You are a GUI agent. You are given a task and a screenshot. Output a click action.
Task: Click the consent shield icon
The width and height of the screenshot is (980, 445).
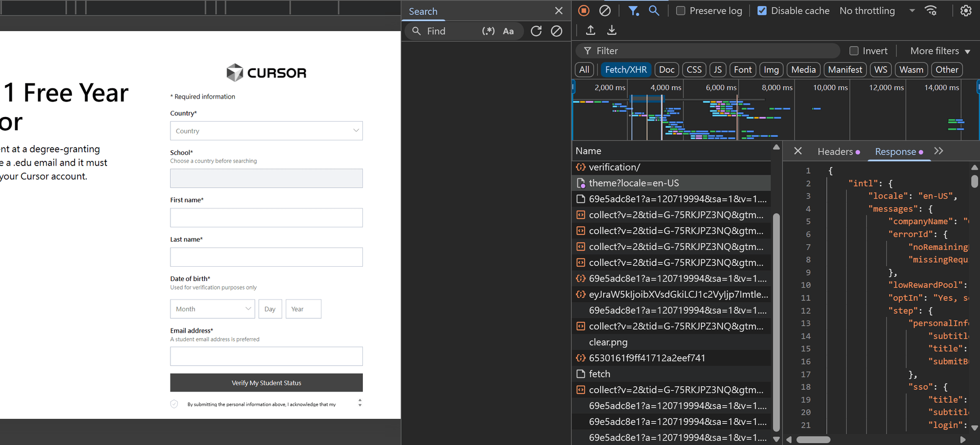click(174, 404)
